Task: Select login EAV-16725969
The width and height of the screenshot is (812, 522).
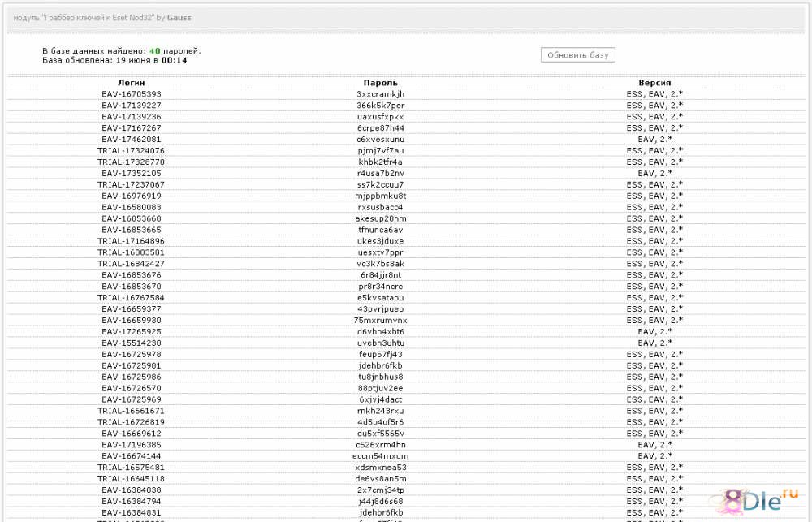Action: [x=132, y=399]
